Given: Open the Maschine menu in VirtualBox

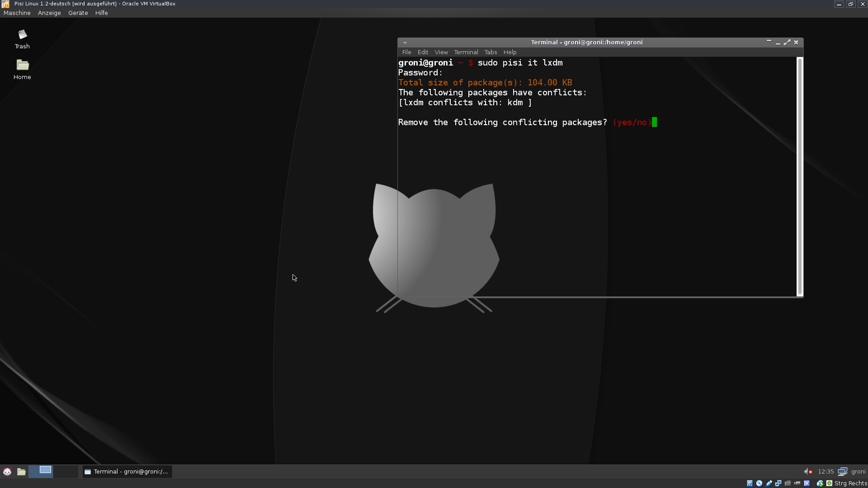Looking at the screenshot, I should tap(17, 13).
